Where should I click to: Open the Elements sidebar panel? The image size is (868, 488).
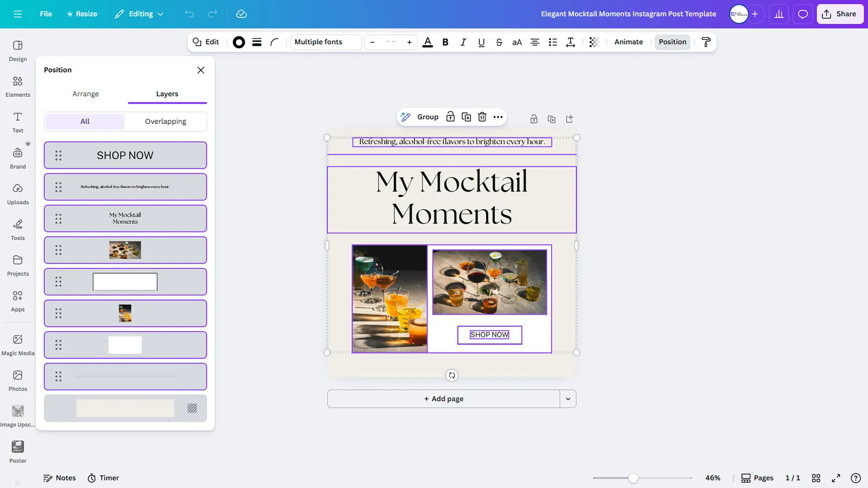pos(18,86)
